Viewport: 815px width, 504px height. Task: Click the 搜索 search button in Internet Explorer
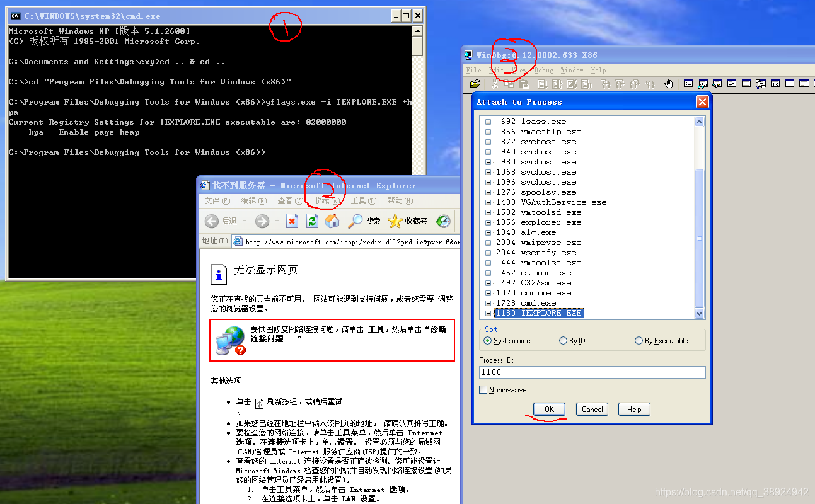pos(364,221)
